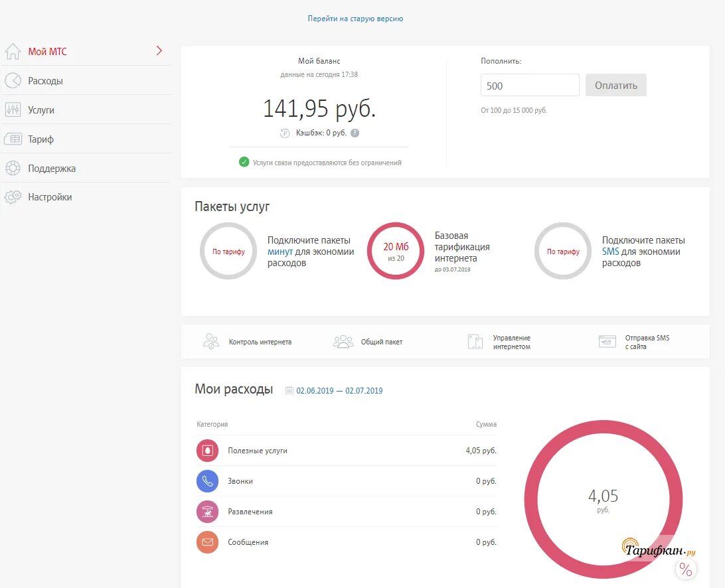Viewport: 725px width, 588px height.
Task: Select the Полезные услуги expense row
Action: 347,451
